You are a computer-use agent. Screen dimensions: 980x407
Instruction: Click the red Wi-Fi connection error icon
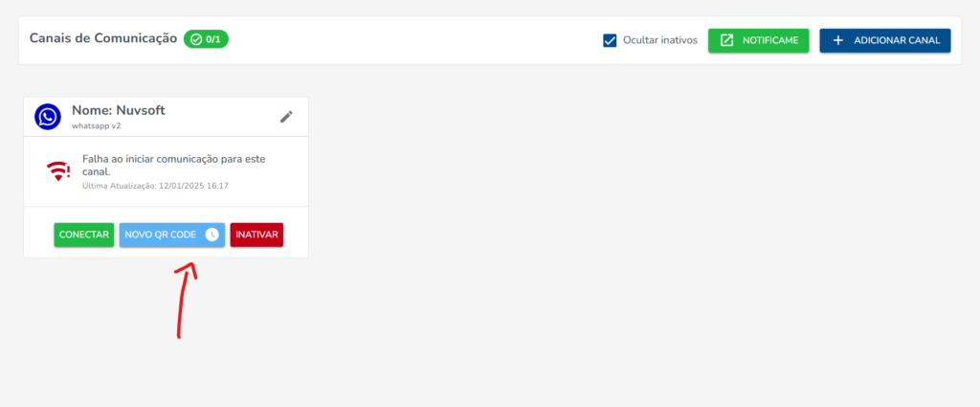(x=59, y=170)
